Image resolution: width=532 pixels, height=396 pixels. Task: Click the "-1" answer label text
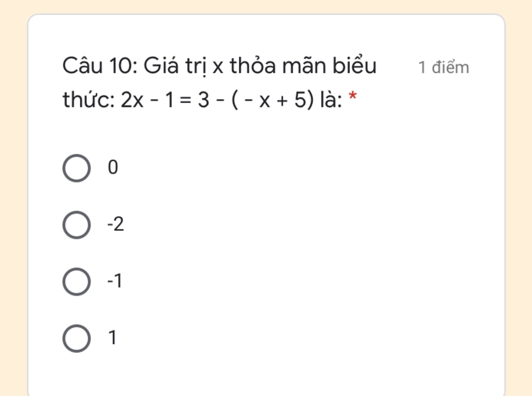point(115,281)
